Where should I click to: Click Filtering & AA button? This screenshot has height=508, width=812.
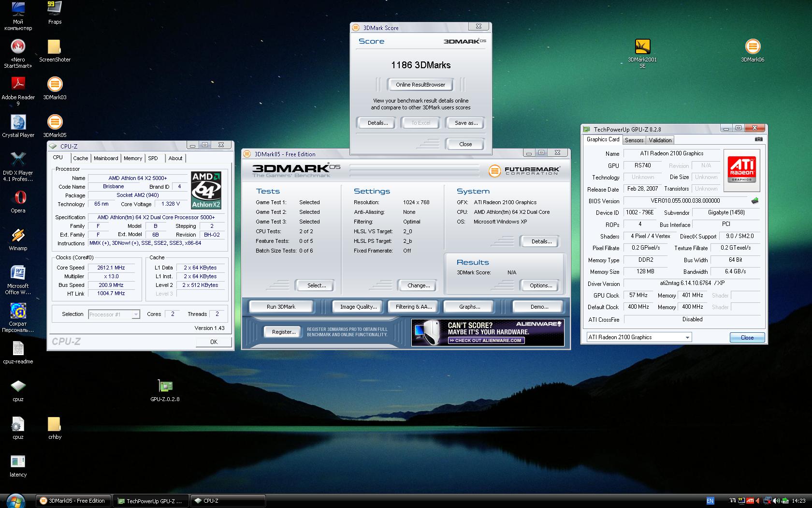414,307
